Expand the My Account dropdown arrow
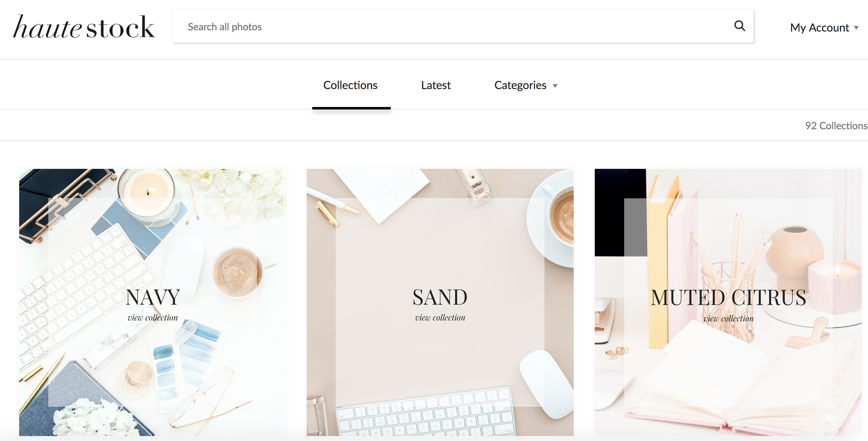 856,28
